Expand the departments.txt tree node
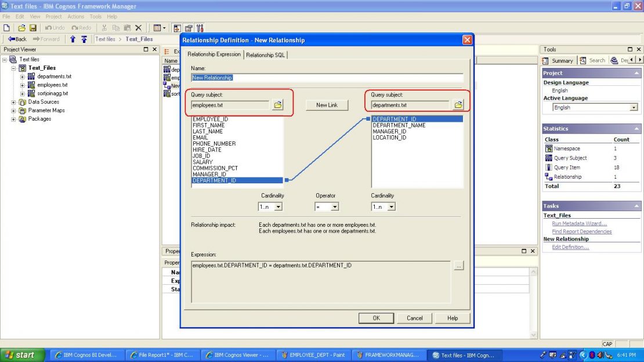644x362 pixels. point(23,77)
